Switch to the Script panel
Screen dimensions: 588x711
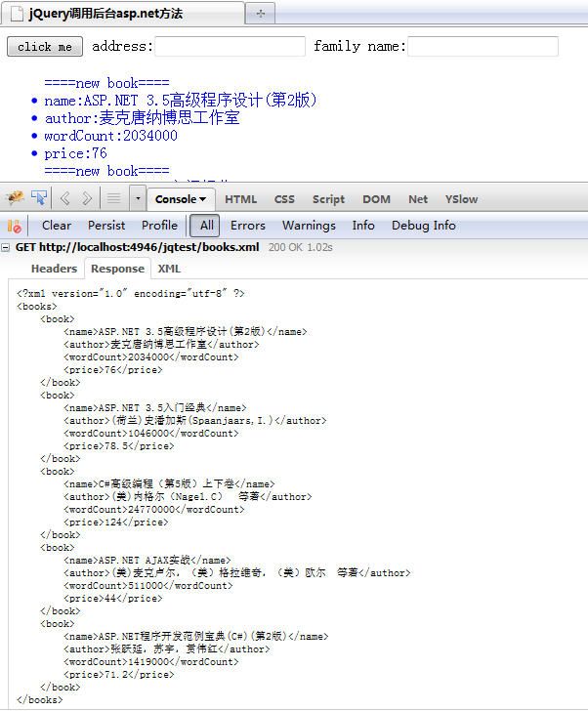[328, 199]
